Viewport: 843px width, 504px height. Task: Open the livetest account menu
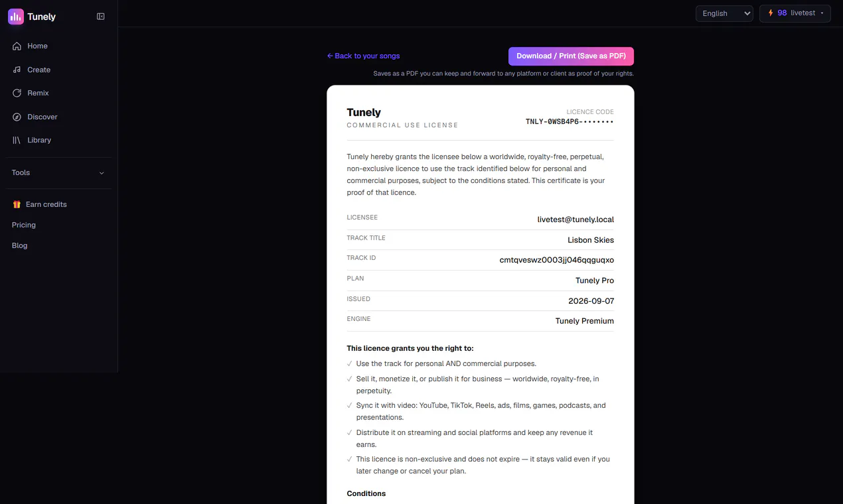point(795,13)
